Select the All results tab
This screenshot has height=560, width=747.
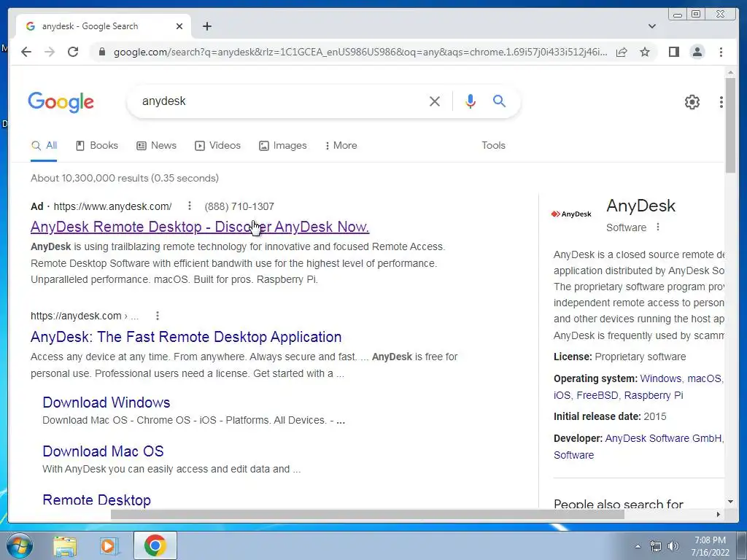pyautogui.click(x=44, y=146)
